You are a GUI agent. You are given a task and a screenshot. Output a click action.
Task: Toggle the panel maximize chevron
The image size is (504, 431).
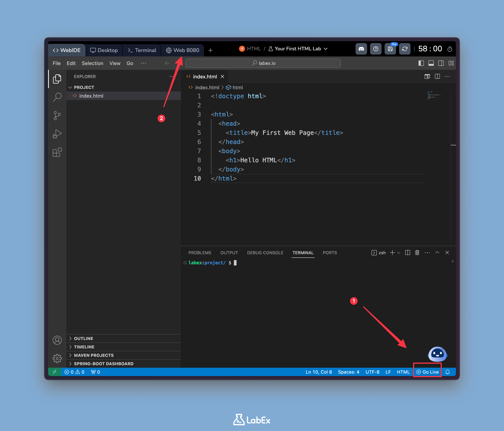coord(437,253)
